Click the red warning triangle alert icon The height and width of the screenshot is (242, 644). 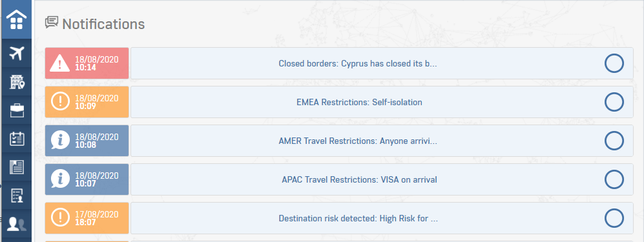pos(60,64)
